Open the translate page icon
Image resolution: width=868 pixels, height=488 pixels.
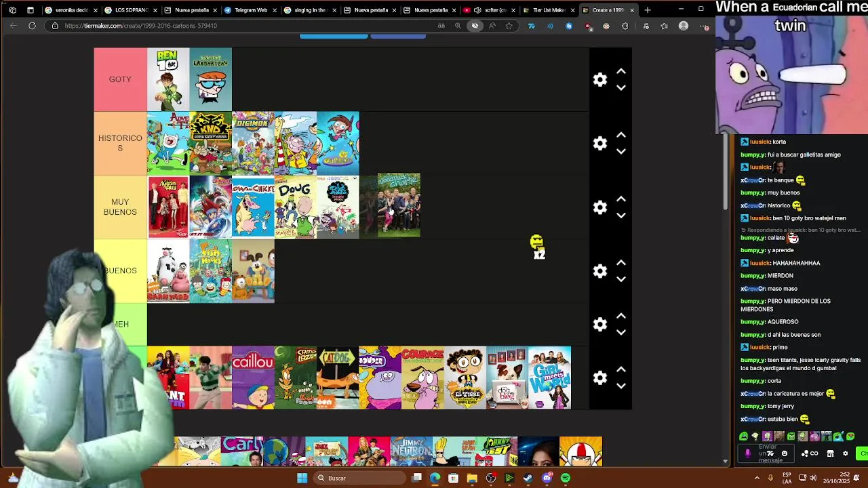[x=441, y=26]
